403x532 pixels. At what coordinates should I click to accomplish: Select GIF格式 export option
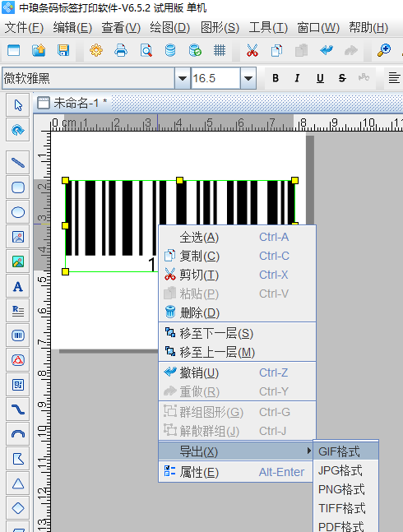tap(345, 451)
